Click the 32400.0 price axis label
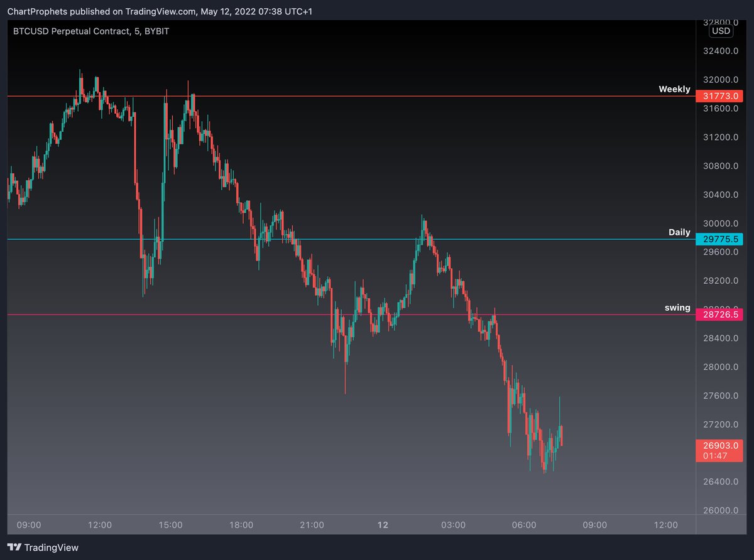 pyautogui.click(x=719, y=51)
